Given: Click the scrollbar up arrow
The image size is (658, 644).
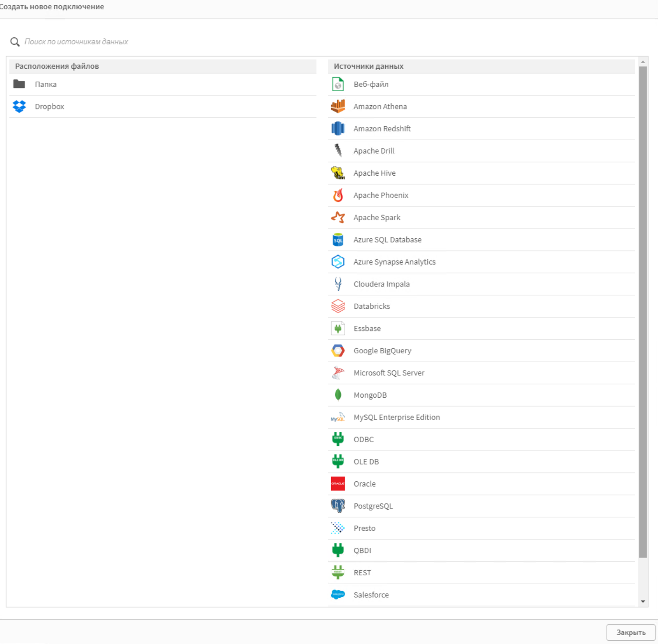Looking at the screenshot, I should (643, 62).
